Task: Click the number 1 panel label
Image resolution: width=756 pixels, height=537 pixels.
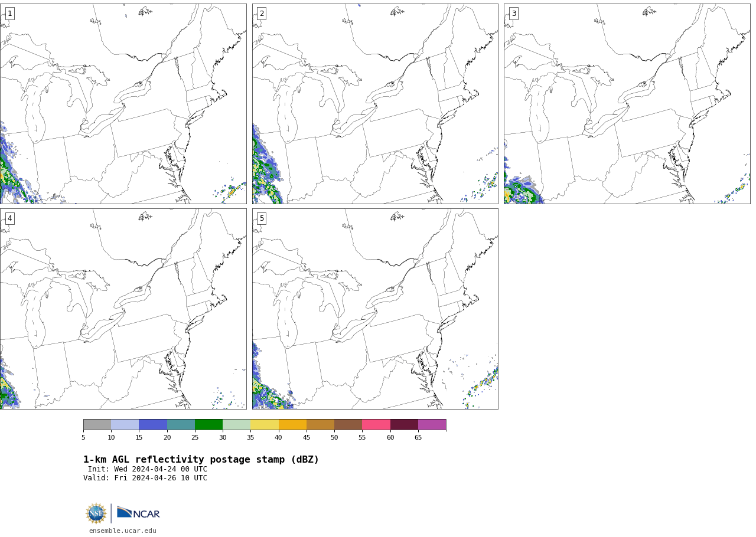Action: pos(9,14)
